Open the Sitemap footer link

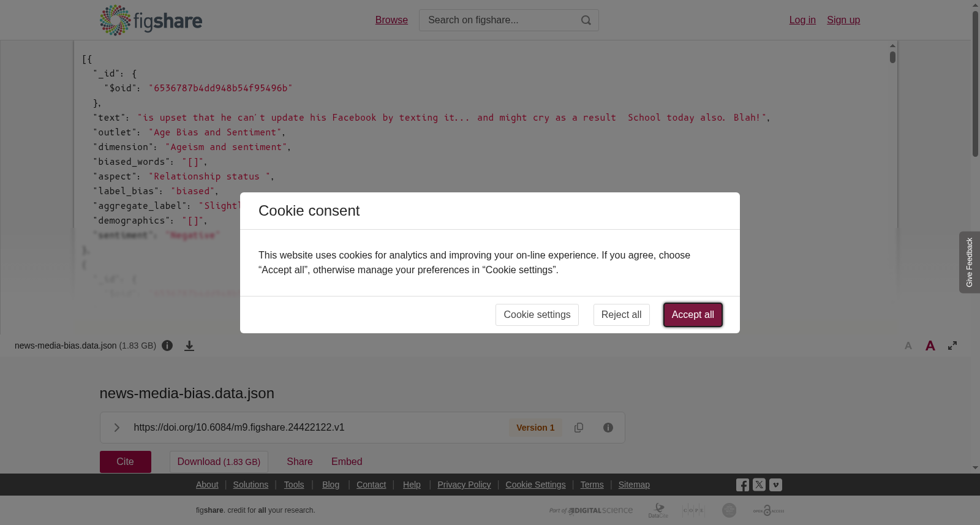coord(634,485)
